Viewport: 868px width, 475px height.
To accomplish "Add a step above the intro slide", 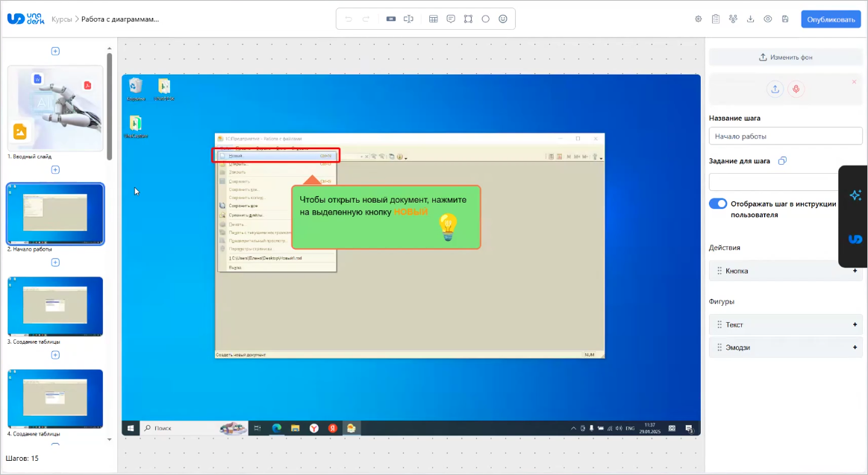I will click(55, 51).
